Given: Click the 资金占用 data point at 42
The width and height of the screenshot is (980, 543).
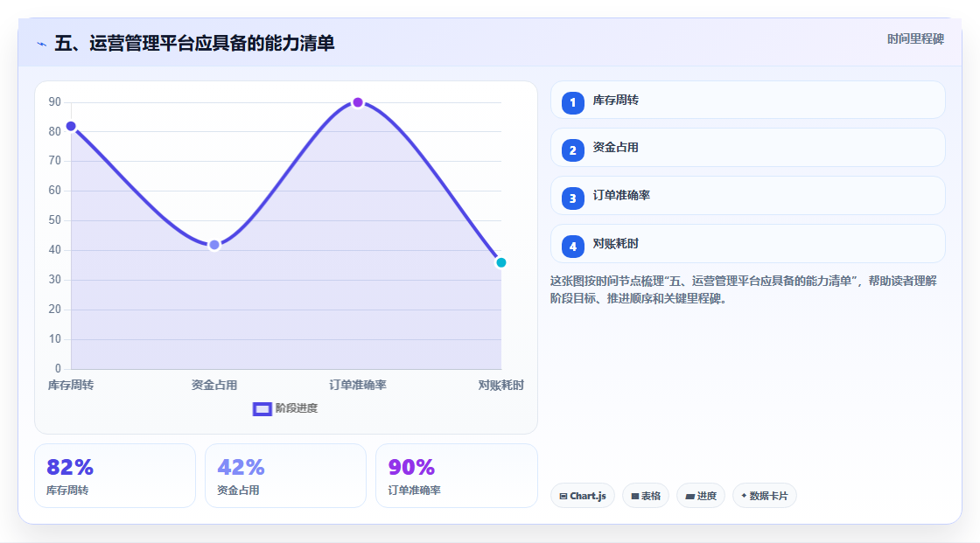Looking at the screenshot, I should 214,245.
